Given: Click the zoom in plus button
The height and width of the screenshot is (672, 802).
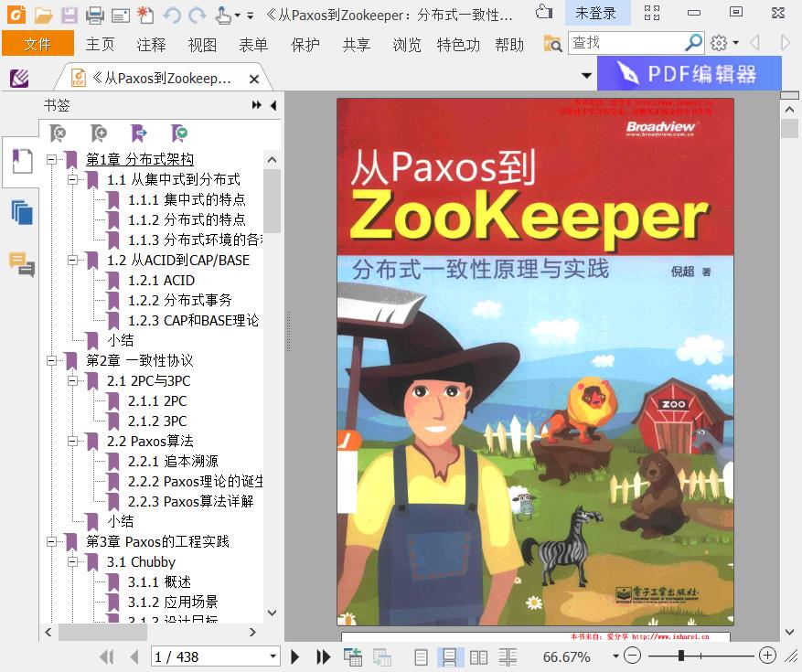Looking at the screenshot, I should (x=767, y=656).
